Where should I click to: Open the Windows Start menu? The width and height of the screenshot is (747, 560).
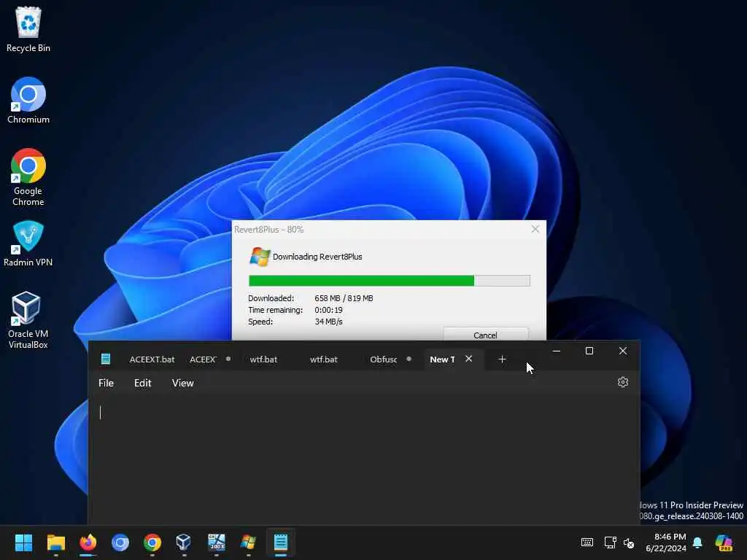(23, 542)
